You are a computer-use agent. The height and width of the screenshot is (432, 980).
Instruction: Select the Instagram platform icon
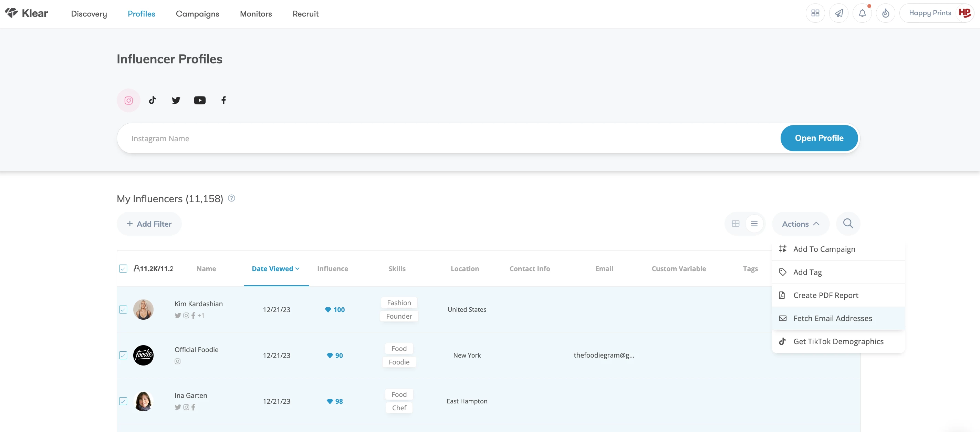pyautogui.click(x=128, y=101)
